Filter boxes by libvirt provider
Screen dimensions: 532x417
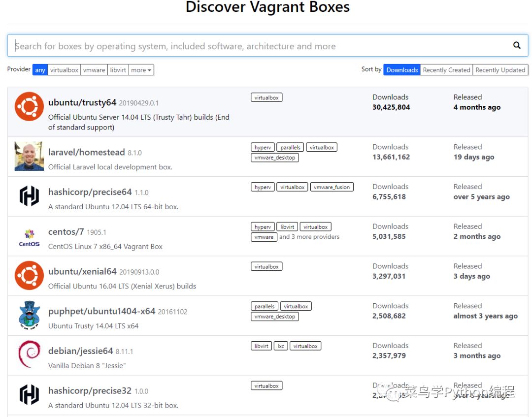(118, 70)
